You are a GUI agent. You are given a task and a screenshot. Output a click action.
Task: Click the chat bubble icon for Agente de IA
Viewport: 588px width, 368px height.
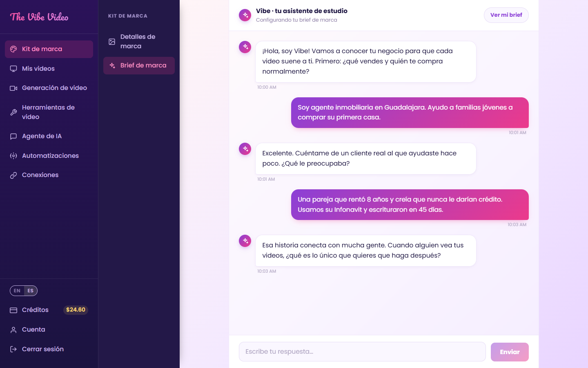pyautogui.click(x=13, y=136)
